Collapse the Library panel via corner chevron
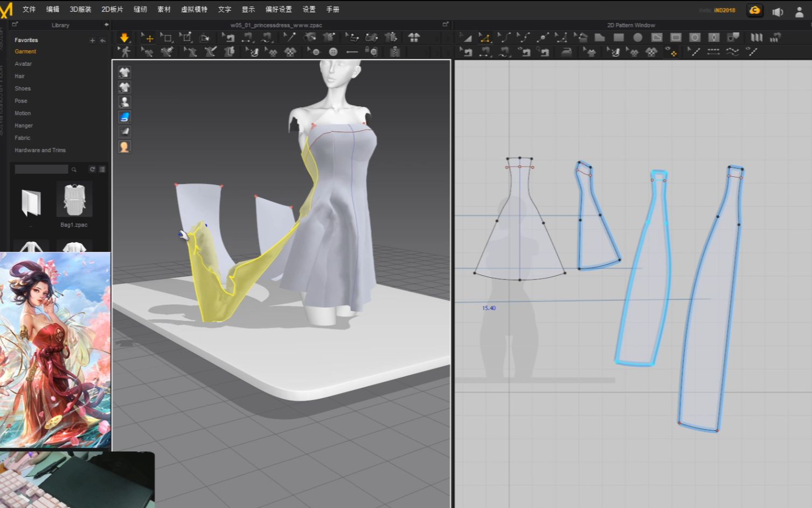The width and height of the screenshot is (812, 508). click(x=106, y=25)
